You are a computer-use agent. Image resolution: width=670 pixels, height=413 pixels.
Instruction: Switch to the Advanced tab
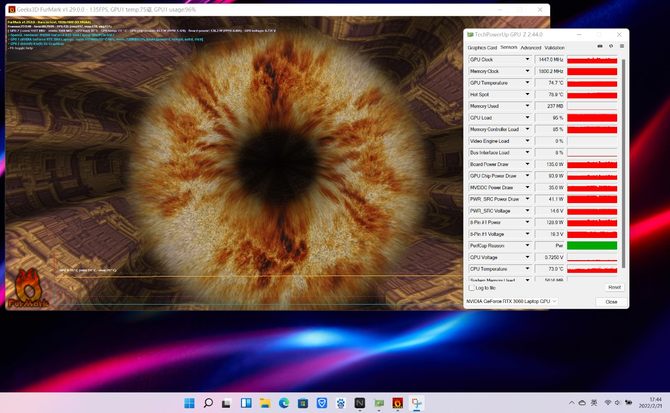click(x=530, y=47)
